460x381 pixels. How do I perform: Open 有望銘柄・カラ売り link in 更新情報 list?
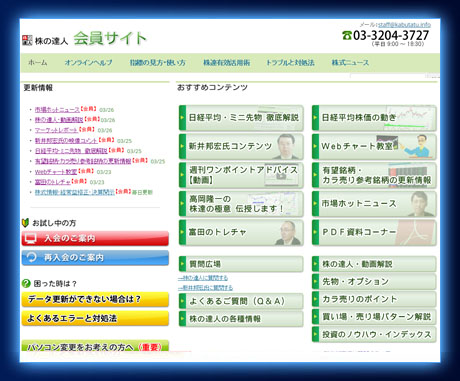click(83, 161)
